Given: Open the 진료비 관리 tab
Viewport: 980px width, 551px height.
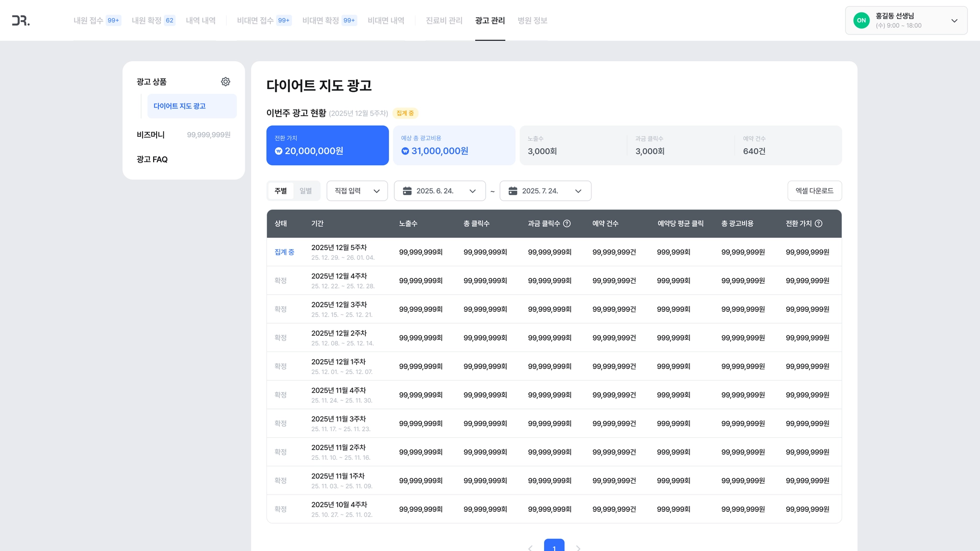Looking at the screenshot, I should 444,21.
